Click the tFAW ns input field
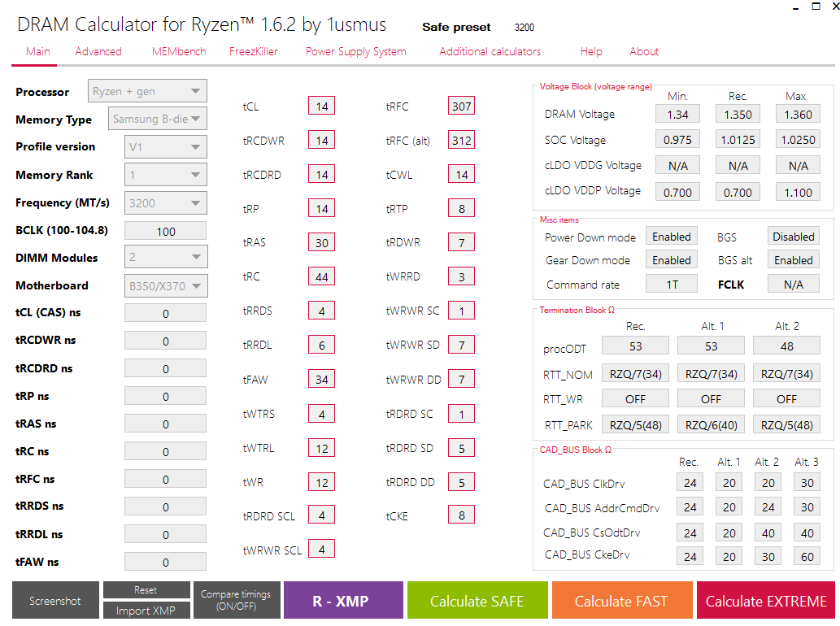 166,562
